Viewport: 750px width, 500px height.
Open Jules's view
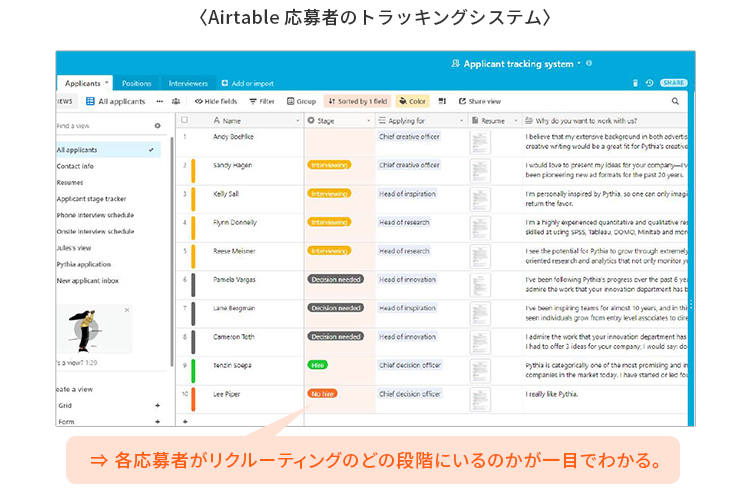pos(74,248)
